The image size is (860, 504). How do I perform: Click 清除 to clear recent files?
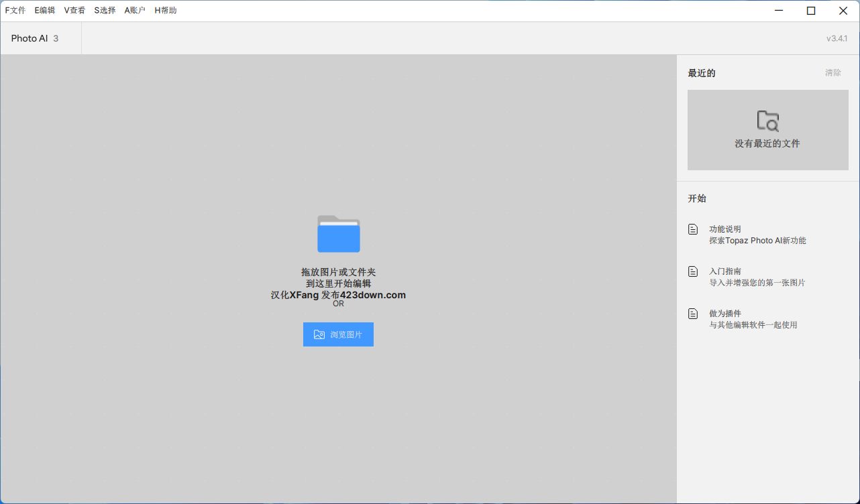point(833,73)
